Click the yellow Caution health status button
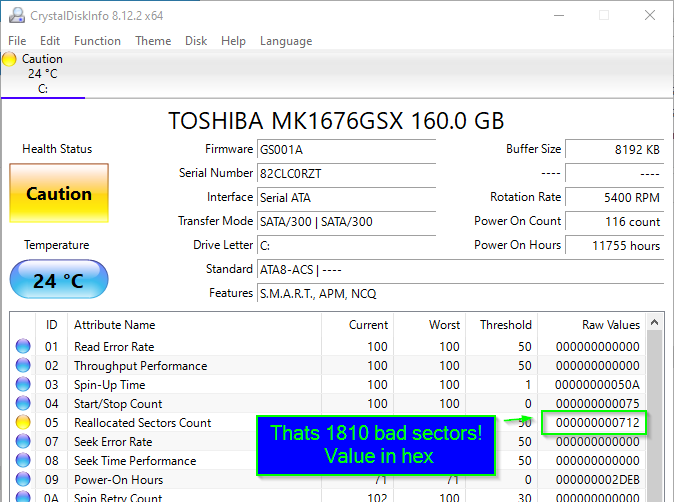This screenshot has width=674, height=502. pos(59,193)
